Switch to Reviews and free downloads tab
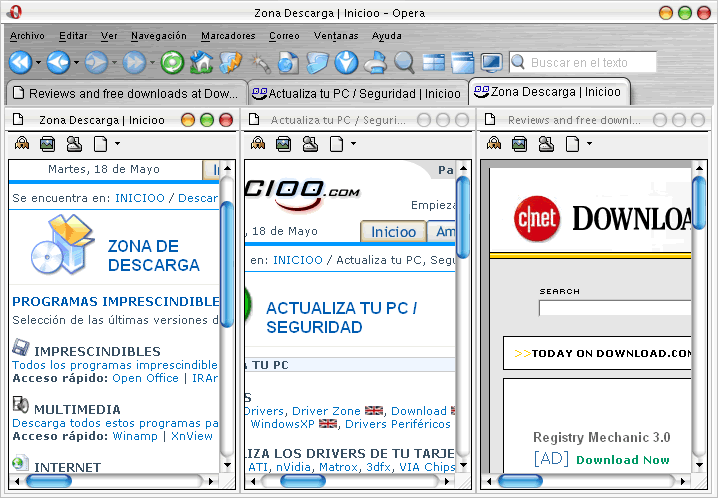The image size is (718, 498). [127, 93]
